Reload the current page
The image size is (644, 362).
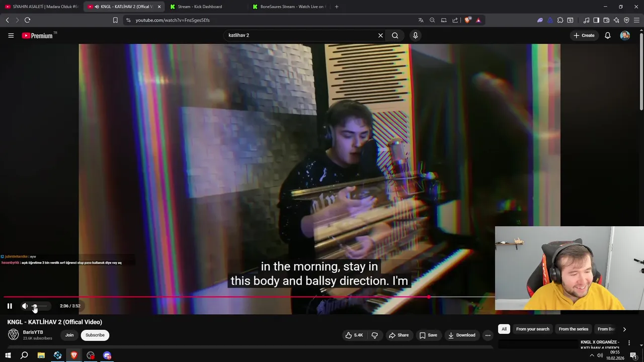27,20
